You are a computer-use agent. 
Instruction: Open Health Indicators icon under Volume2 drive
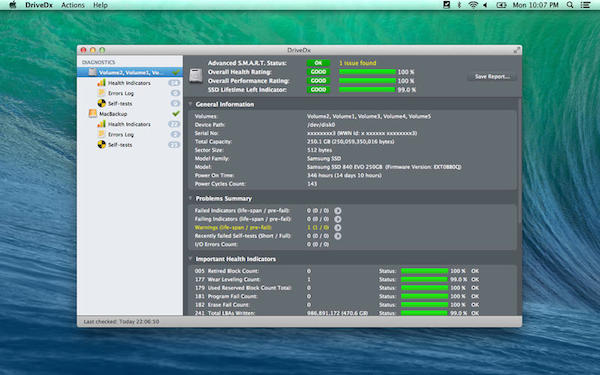click(x=101, y=83)
